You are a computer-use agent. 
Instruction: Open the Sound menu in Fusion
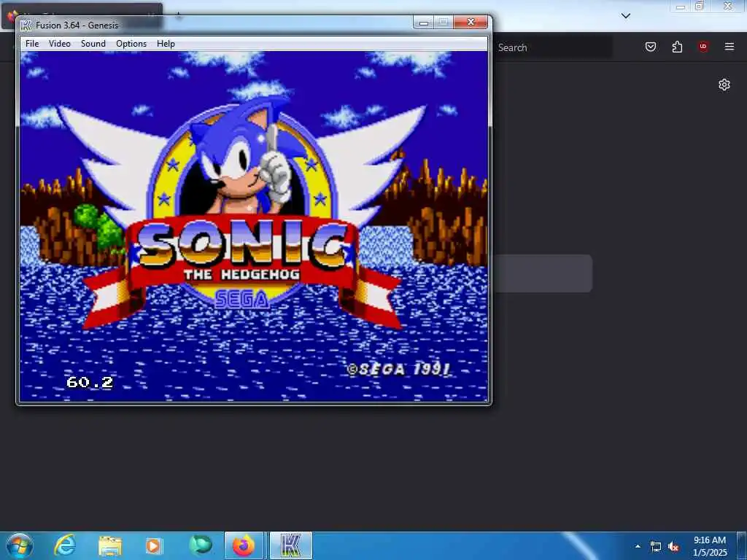[x=93, y=43]
